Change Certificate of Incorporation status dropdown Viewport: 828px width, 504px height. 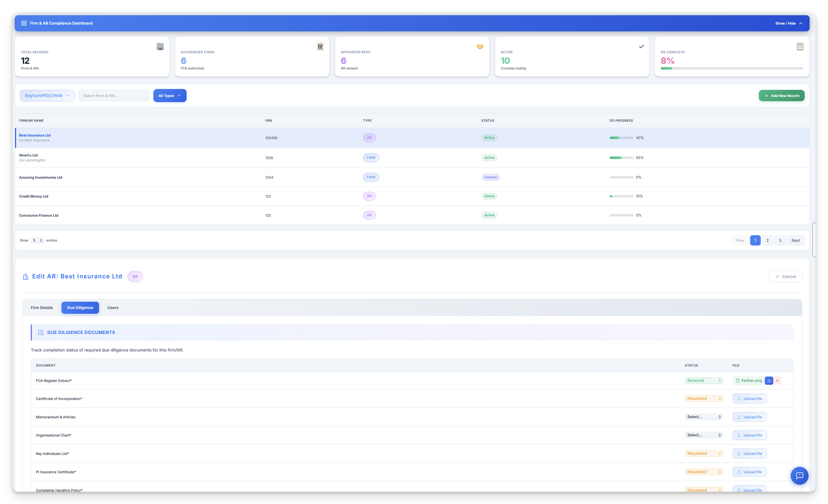(704, 398)
